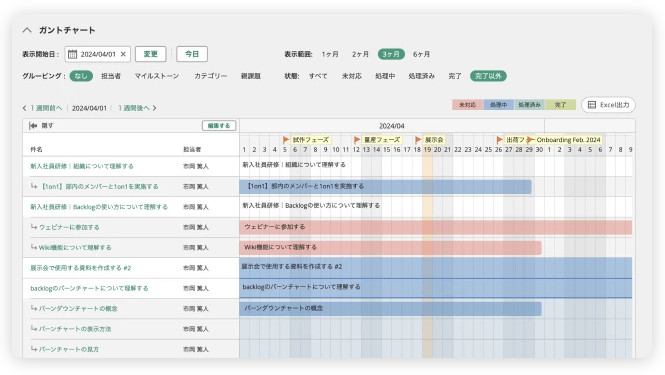Image resolution: width=665 pixels, height=375 pixels.
Task: Open the calendar icon in start date field
Action: coord(73,54)
